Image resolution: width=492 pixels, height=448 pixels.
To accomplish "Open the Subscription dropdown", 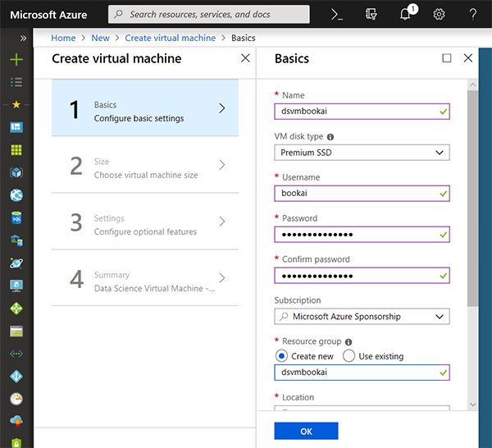I will (362, 317).
